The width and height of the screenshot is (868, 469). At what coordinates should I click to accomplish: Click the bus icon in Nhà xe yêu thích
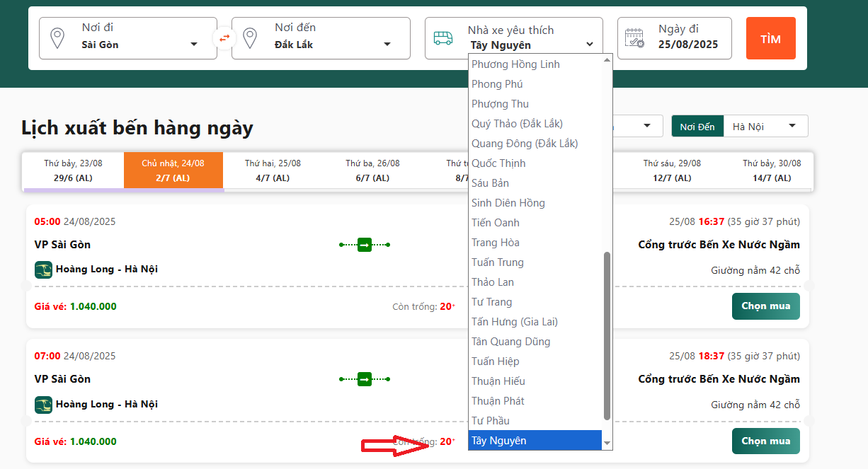443,38
